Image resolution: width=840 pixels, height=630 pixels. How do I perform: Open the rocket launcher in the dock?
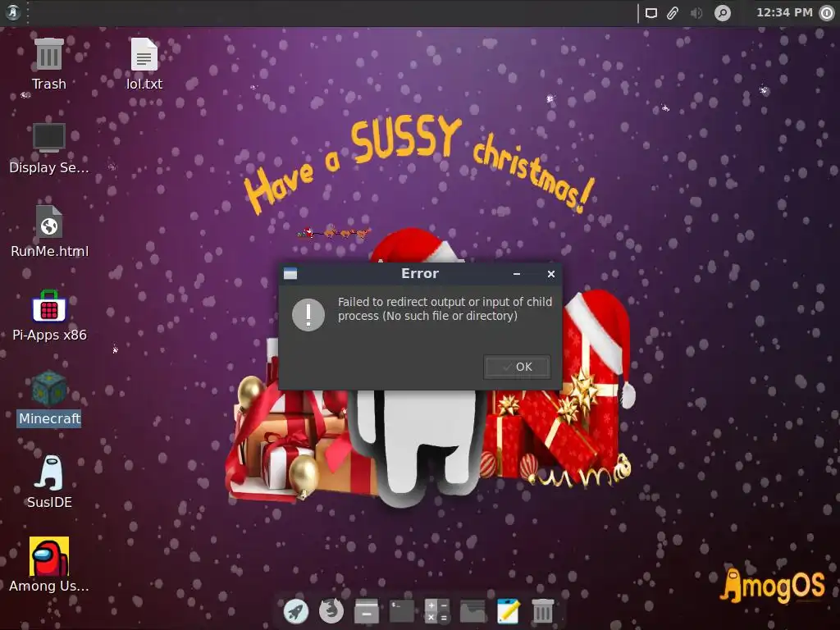click(x=295, y=611)
